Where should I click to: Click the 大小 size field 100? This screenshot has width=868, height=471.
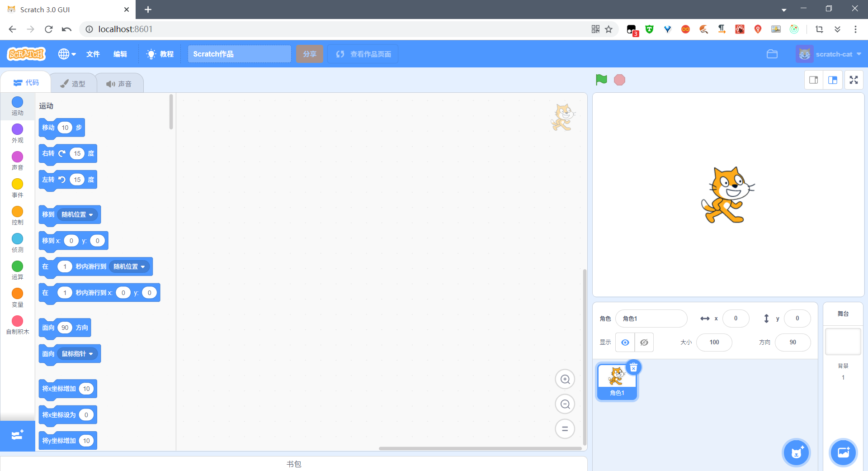pyautogui.click(x=714, y=343)
